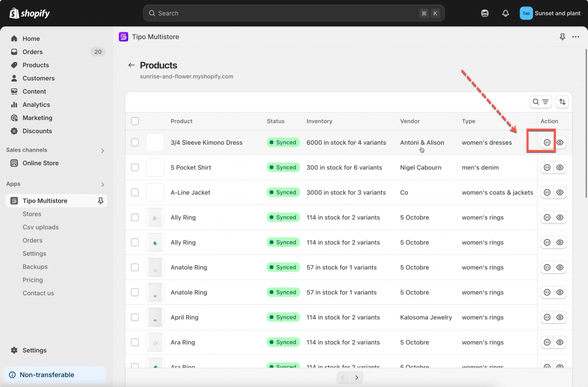Image resolution: width=588 pixels, height=387 pixels.
Task: Open Csv uploads under Tipo Multistore
Action: pos(40,227)
